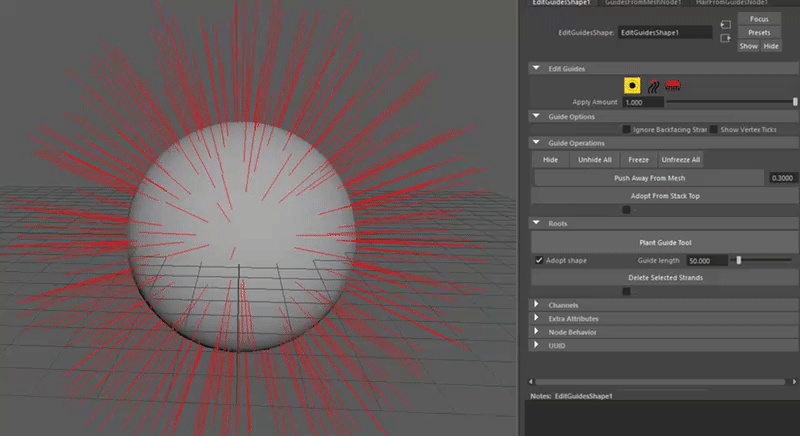Screen dimensions: 800x436
Task: Toggle Ignore Backfacing Strands checkbox
Action: point(627,130)
